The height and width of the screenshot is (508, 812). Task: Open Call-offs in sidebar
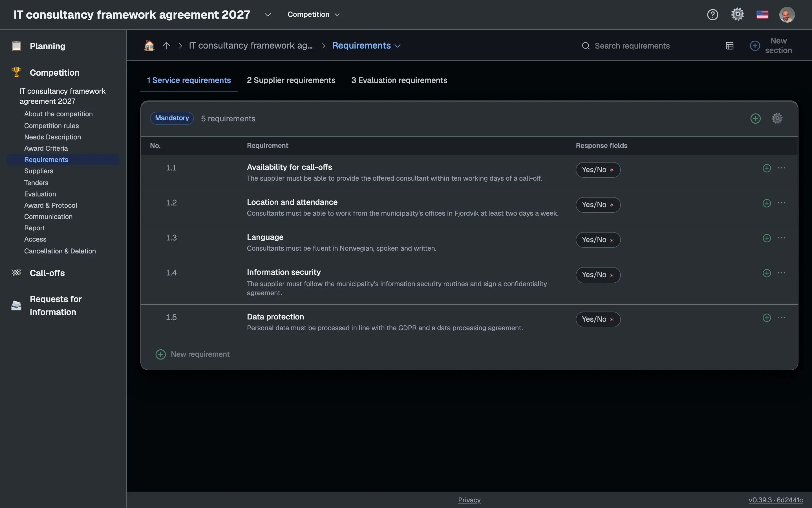47,273
